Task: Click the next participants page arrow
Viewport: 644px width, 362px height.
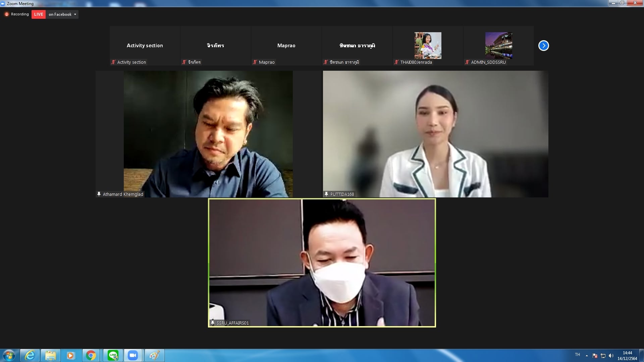Action: pos(543,46)
